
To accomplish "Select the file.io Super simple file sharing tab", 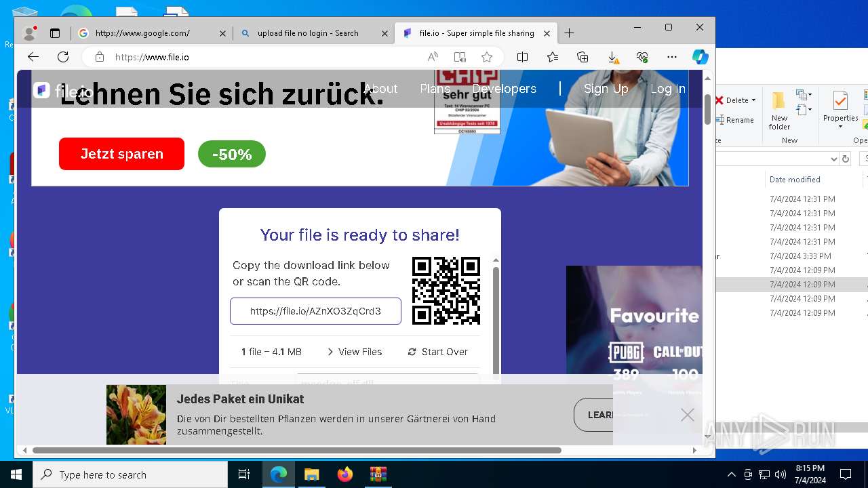I will (x=477, y=33).
